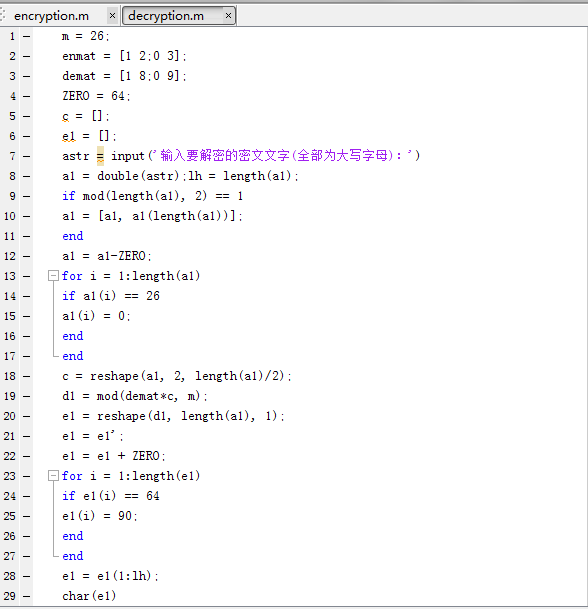Screen dimensions: 588x609
Task: Click the 'end' keyword on line 27
Action: click(x=73, y=556)
